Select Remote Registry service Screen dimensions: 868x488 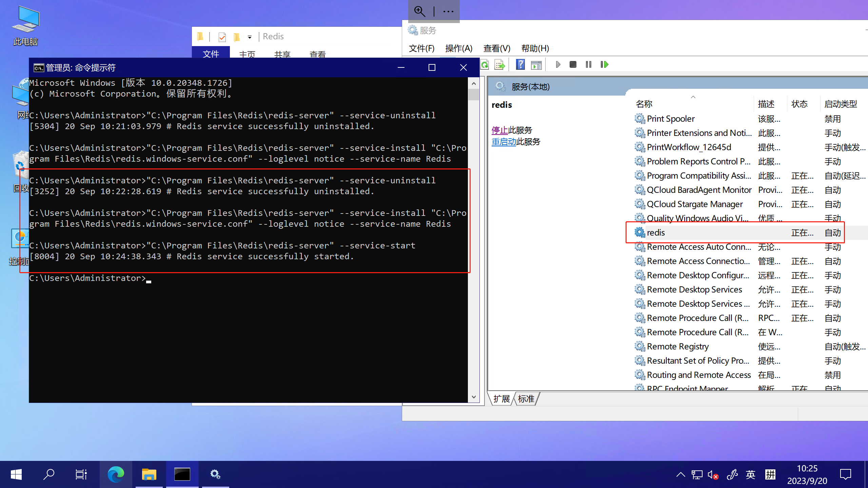pos(678,346)
